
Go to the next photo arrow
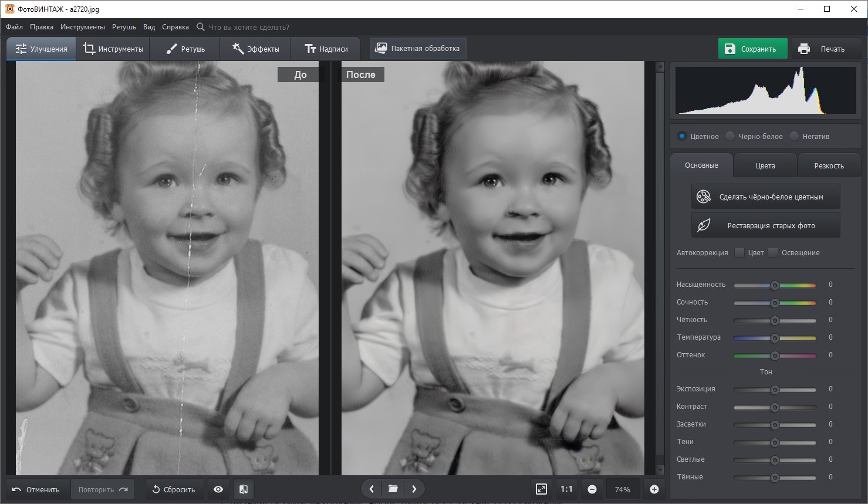(414, 489)
